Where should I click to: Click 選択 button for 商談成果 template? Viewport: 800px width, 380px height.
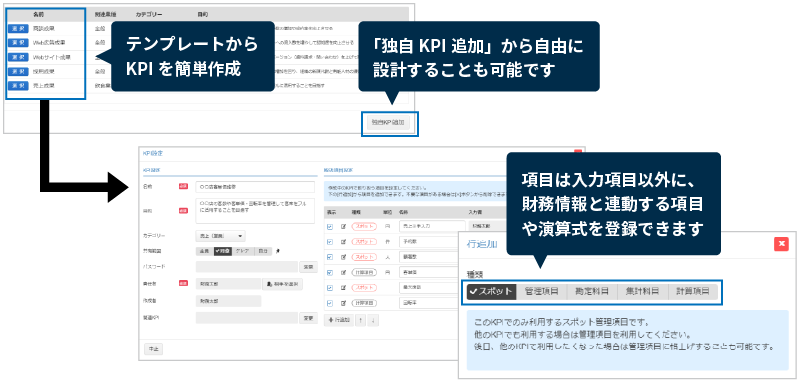coord(18,29)
